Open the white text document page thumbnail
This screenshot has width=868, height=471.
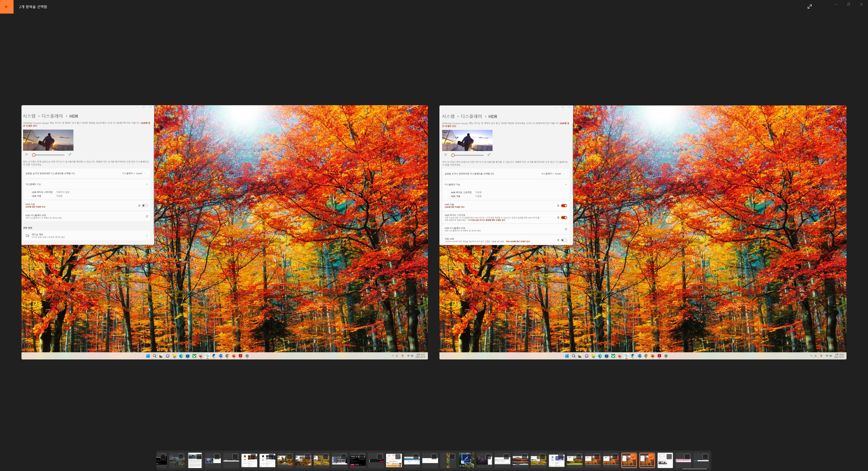195,461
